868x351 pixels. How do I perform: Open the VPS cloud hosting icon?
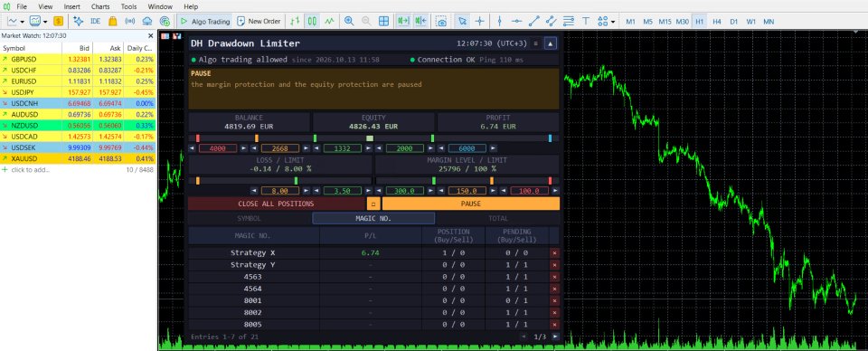click(x=147, y=21)
